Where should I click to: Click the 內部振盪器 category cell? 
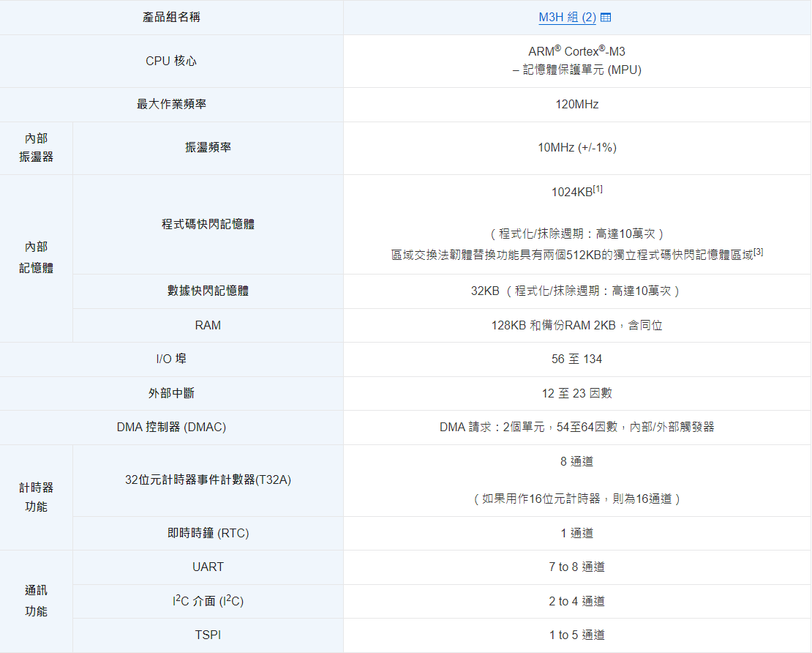point(36,148)
